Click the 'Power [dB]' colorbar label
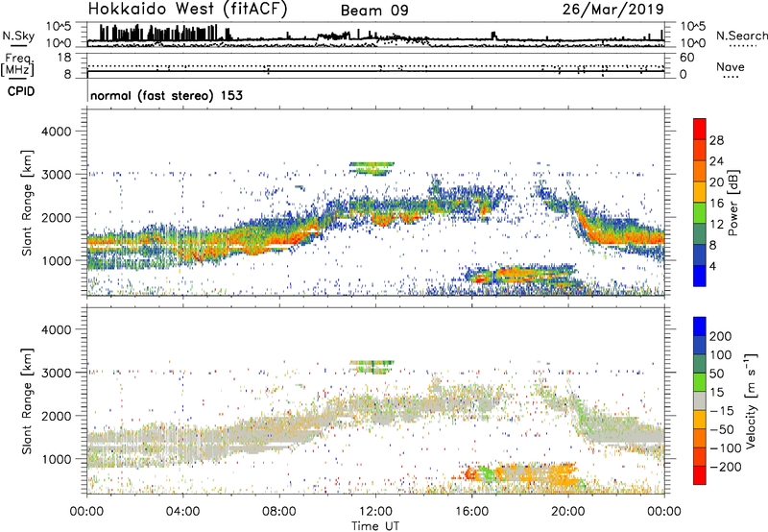This screenshot has width=768, height=532. 733,203
